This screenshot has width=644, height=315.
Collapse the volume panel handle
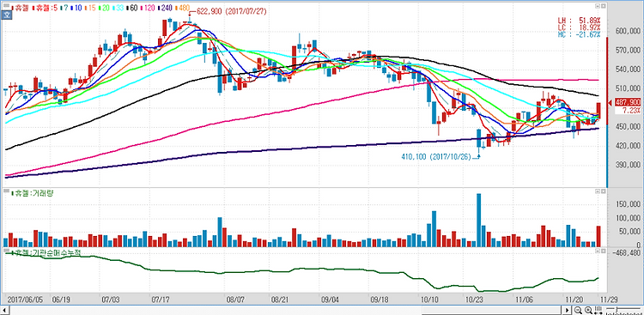(6, 191)
